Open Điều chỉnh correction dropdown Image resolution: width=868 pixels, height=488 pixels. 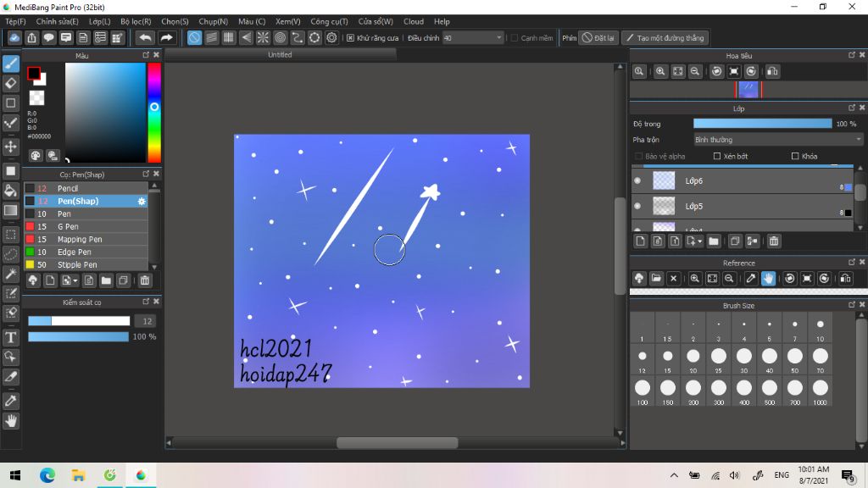[x=473, y=38]
